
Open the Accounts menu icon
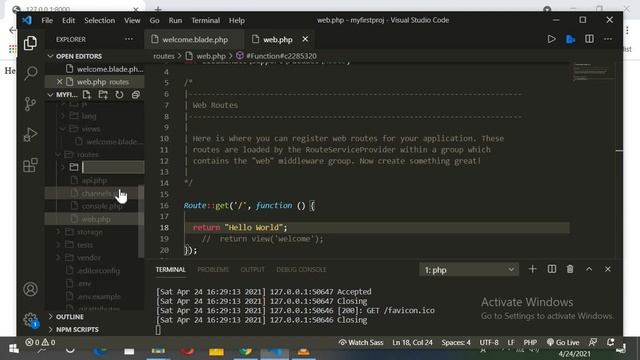point(30,289)
